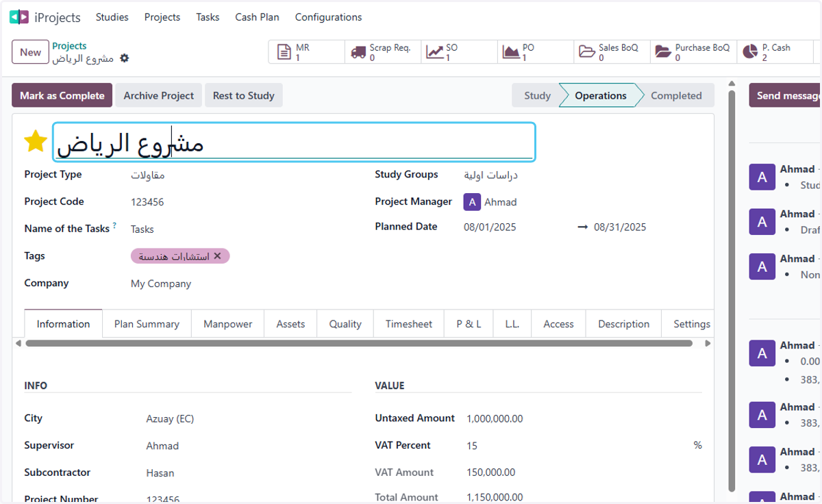This screenshot has height=504, width=822.
Task: Switch to the Plan Summary tab
Action: click(147, 324)
